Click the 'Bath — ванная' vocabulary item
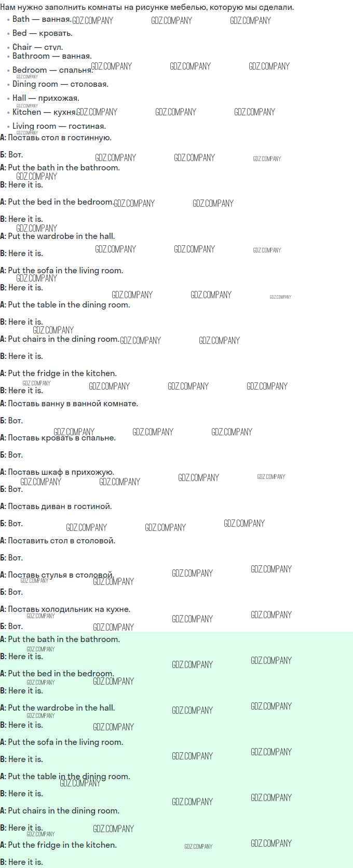Image resolution: width=353 pixels, height=868 pixels. tap(42, 19)
